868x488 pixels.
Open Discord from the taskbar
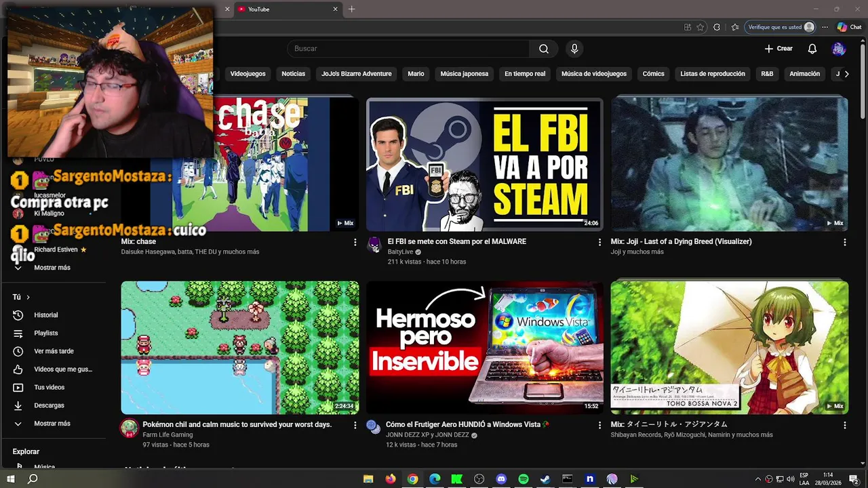coord(501,479)
